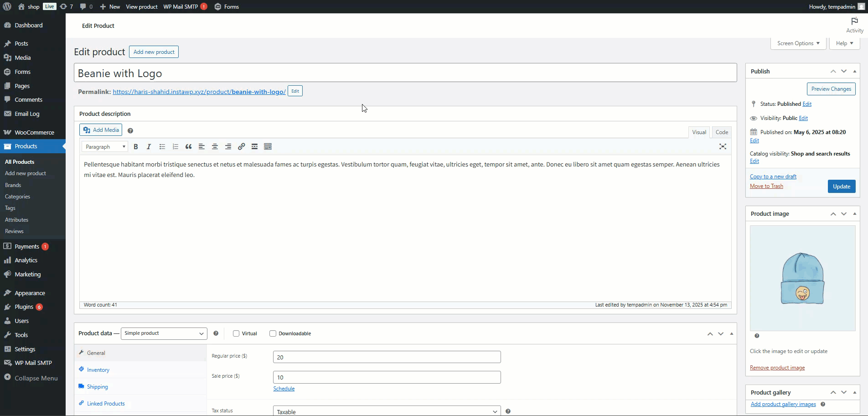Enable the Virtual product checkbox
This screenshot has height=416, width=868.
[x=236, y=333]
